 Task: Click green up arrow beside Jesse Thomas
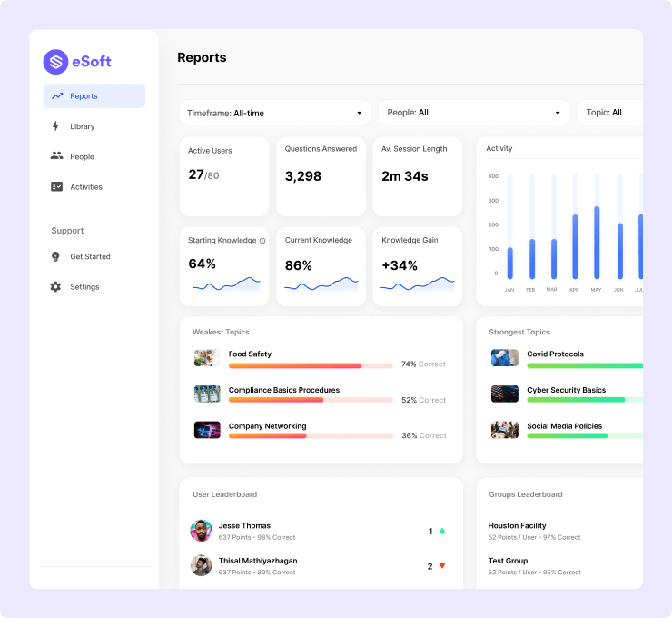tap(442, 531)
